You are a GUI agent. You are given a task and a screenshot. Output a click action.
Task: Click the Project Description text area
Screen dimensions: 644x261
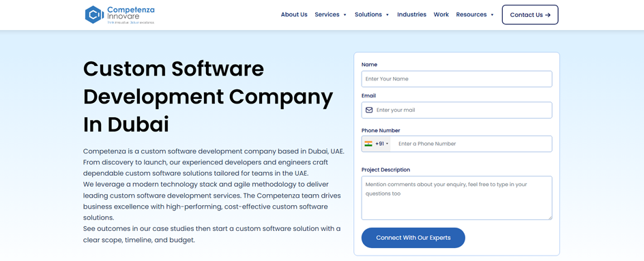pos(456,198)
